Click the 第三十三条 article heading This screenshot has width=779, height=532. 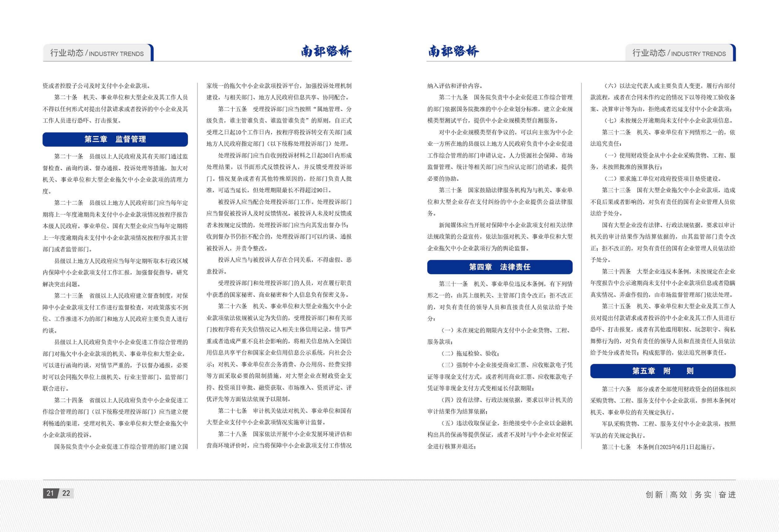(616, 190)
